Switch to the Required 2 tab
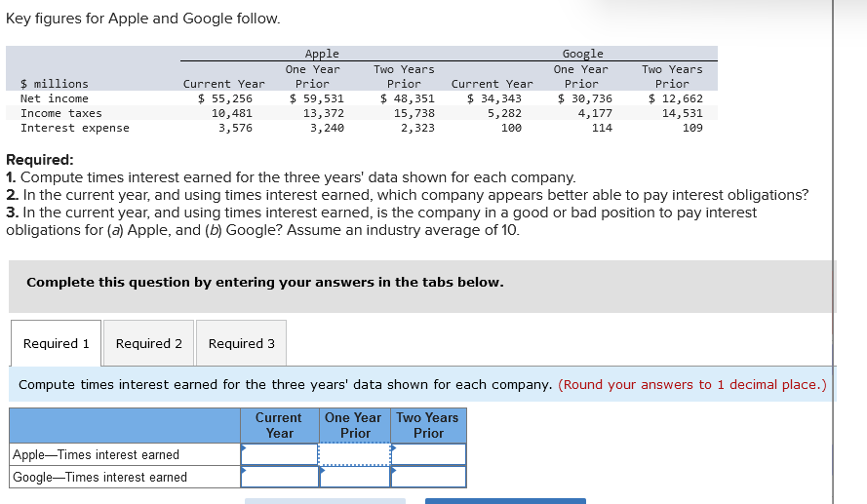 (x=149, y=343)
